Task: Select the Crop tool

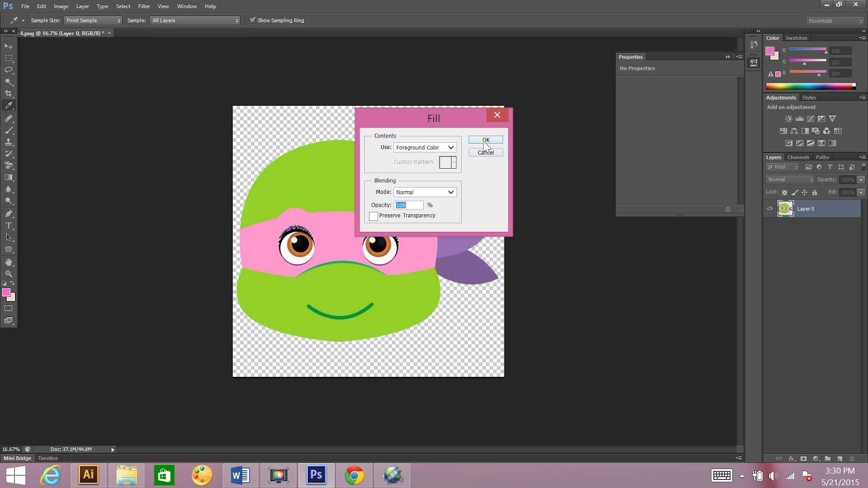Action: coord(9,94)
